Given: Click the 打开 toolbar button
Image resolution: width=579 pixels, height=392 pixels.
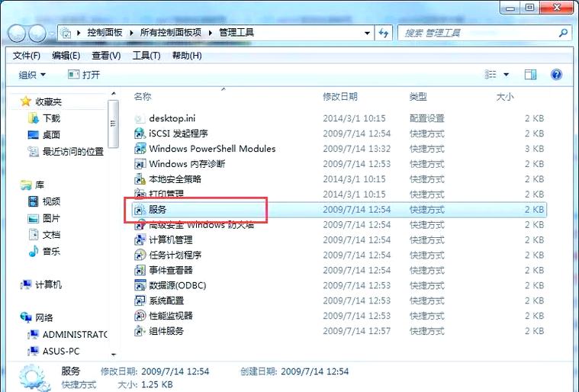Looking at the screenshot, I should coord(84,75).
